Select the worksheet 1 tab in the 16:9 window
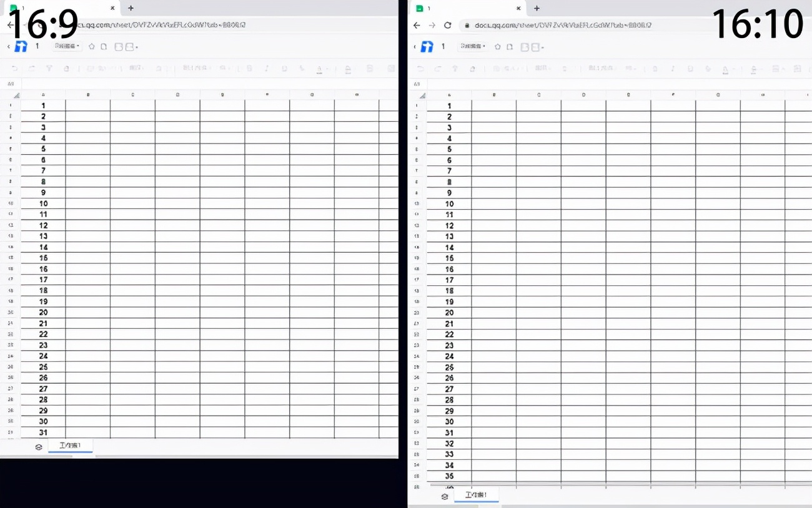812x508 pixels. click(70, 446)
